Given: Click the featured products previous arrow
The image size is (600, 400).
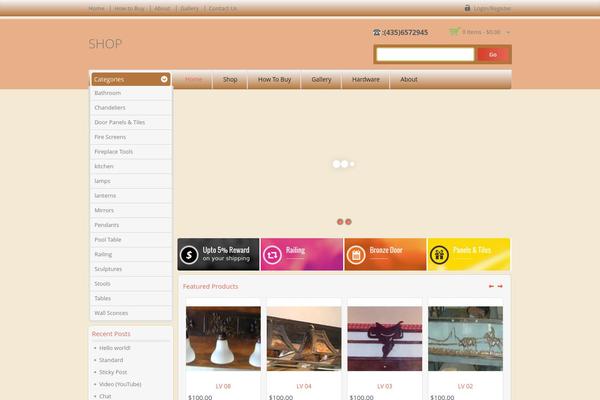Looking at the screenshot, I should click(x=491, y=286).
